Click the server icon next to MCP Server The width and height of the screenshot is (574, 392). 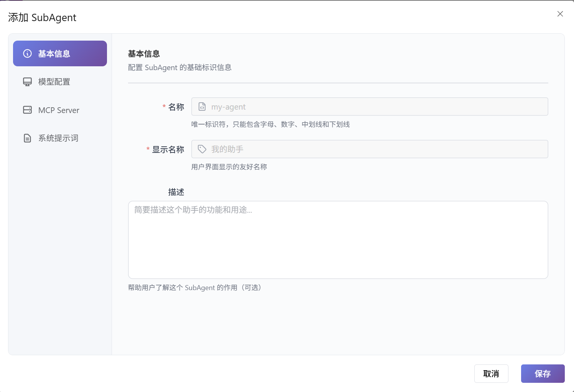[x=28, y=110]
